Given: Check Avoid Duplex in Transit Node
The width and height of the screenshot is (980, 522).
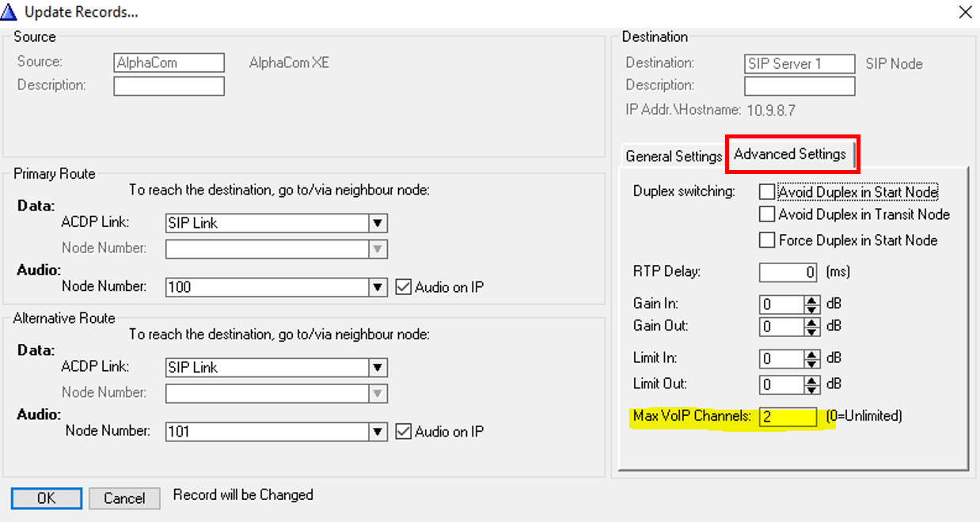Looking at the screenshot, I should pyautogui.click(x=766, y=214).
